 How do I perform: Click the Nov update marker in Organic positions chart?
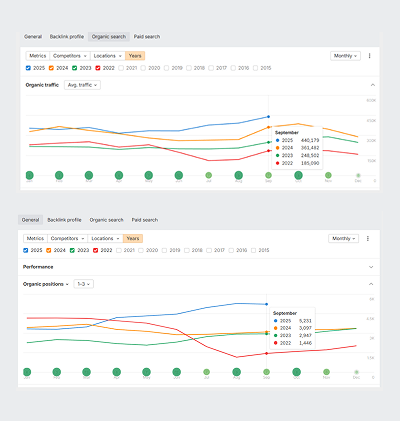pos(326,372)
